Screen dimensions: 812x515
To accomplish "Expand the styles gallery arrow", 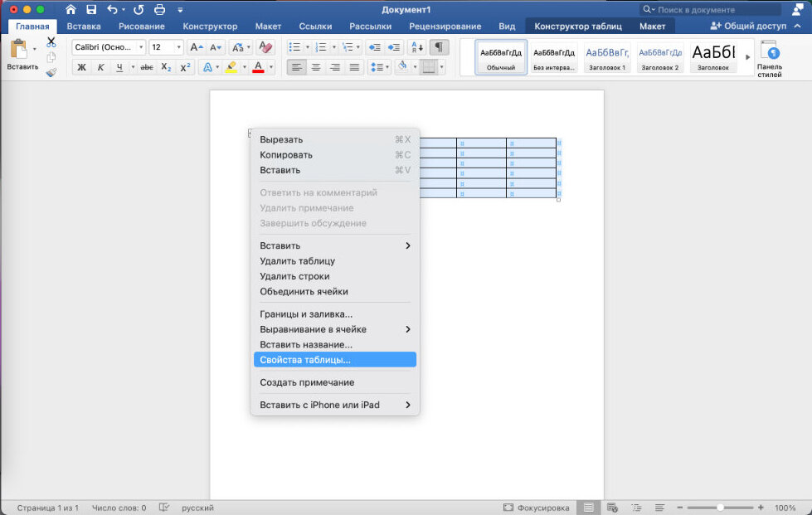I will pyautogui.click(x=748, y=57).
